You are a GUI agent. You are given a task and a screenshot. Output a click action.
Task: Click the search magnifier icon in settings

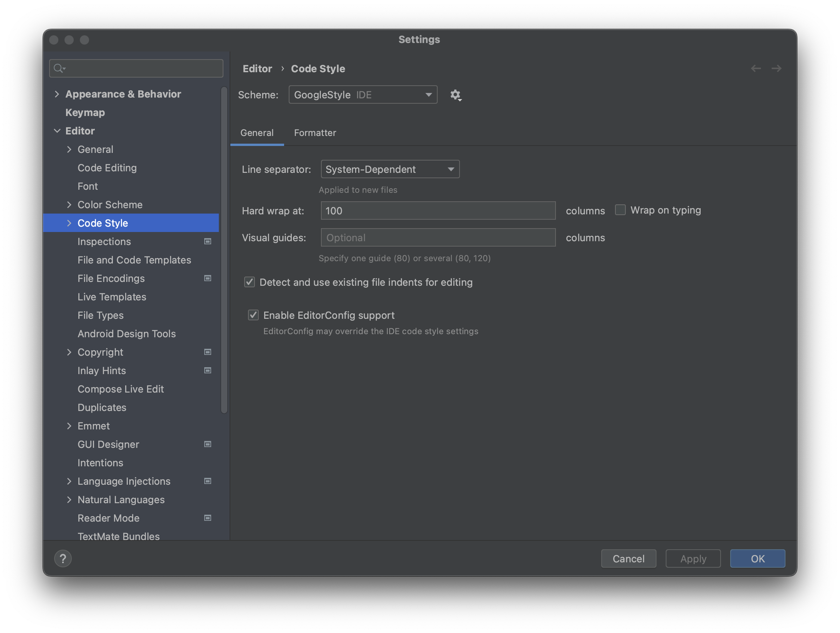point(59,68)
